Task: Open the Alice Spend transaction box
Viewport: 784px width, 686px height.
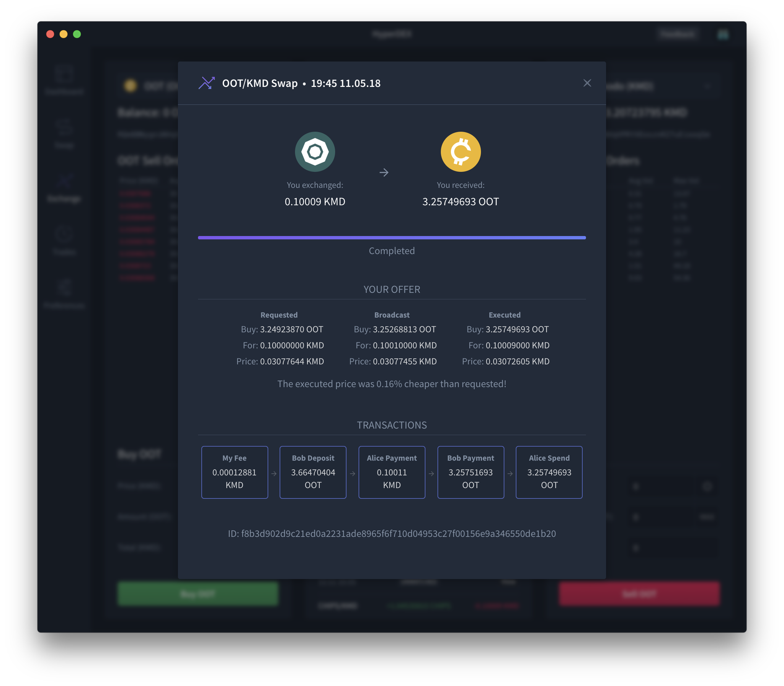Action: point(549,472)
